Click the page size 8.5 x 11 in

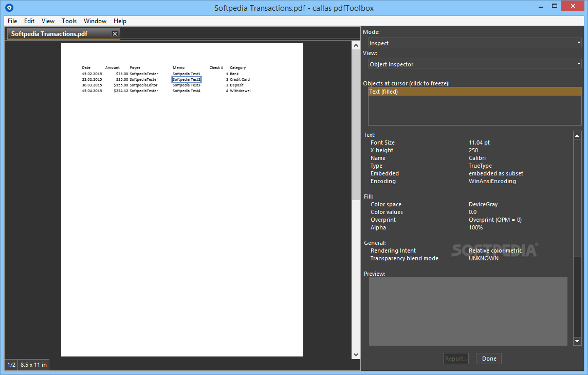pyautogui.click(x=34, y=365)
